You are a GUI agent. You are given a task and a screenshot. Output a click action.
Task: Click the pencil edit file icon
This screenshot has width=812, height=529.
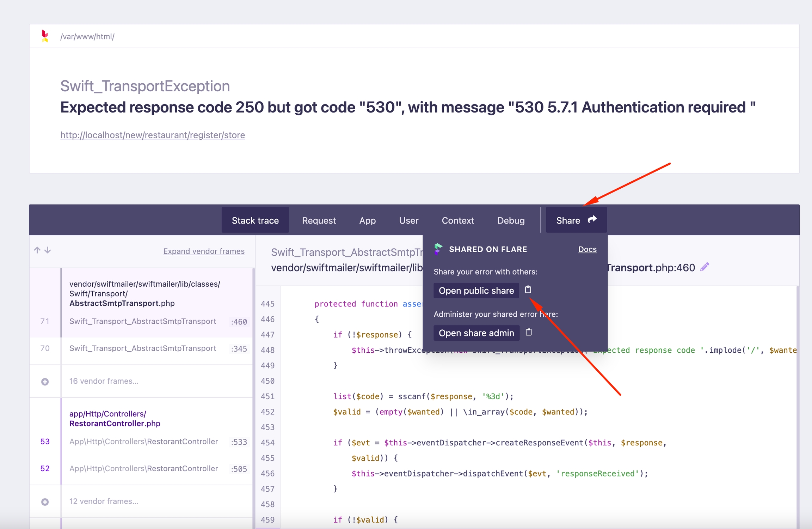pyautogui.click(x=705, y=267)
